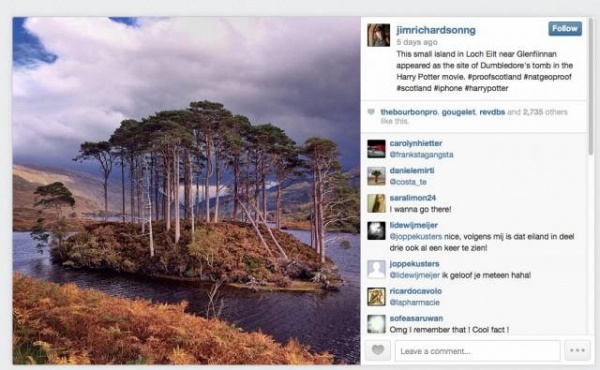This screenshot has width=600, height=370.
Task: Click danielemirti's tree avatar
Action: pos(376,176)
